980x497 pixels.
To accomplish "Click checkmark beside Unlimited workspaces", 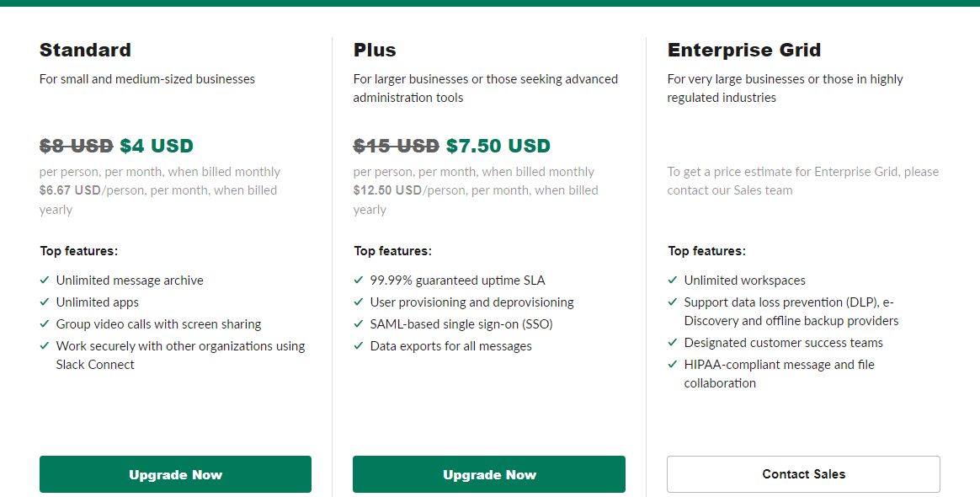I will click(x=673, y=281).
